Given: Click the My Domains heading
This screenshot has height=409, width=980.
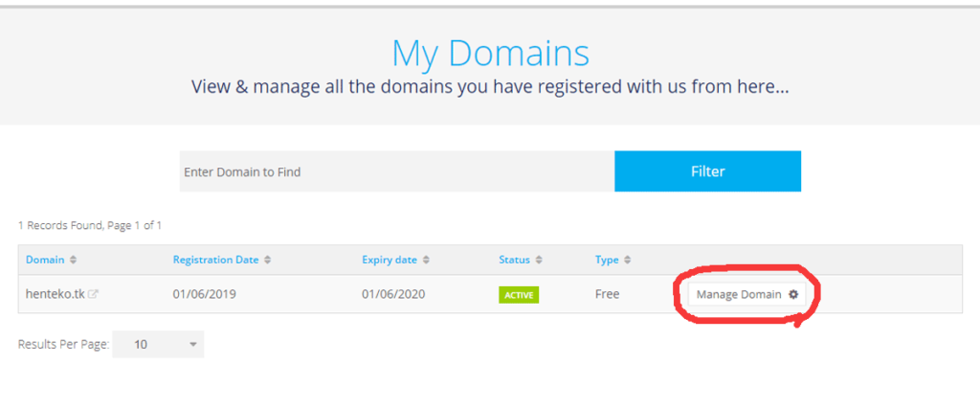Looking at the screenshot, I should click(491, 54).
